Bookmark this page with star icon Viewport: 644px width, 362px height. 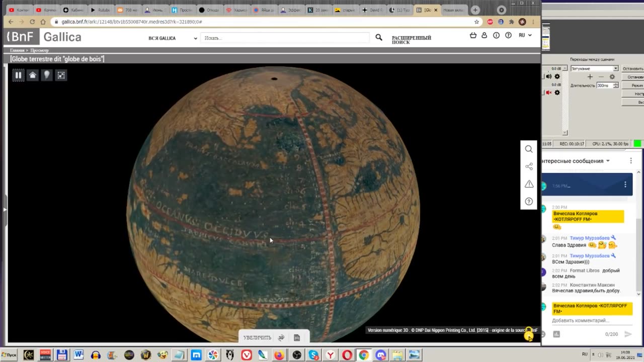[476, 22]
